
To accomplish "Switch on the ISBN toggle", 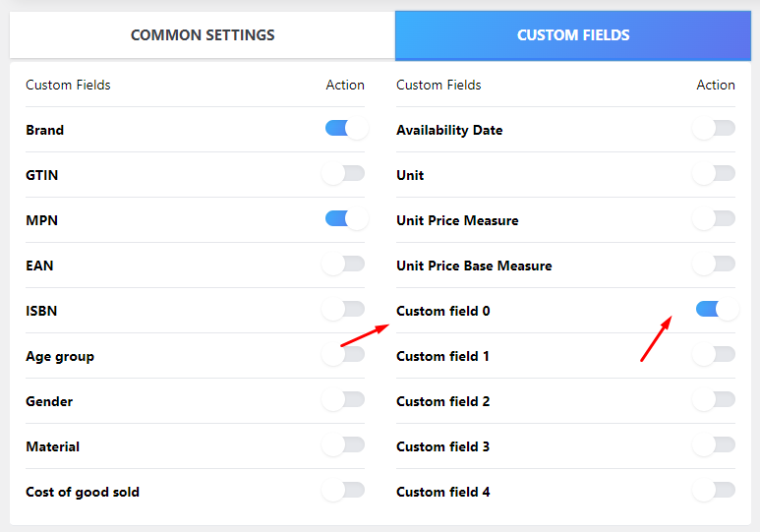I will (x=345, y=310).
